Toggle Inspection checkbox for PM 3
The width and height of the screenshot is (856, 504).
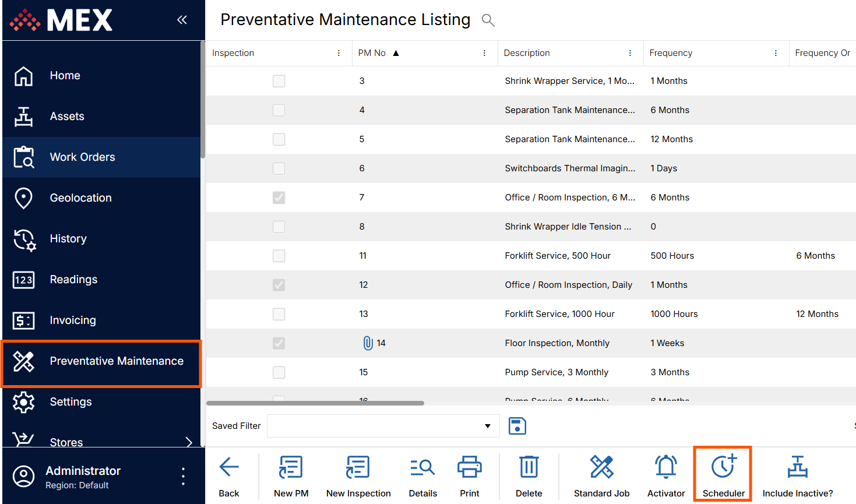279,81
